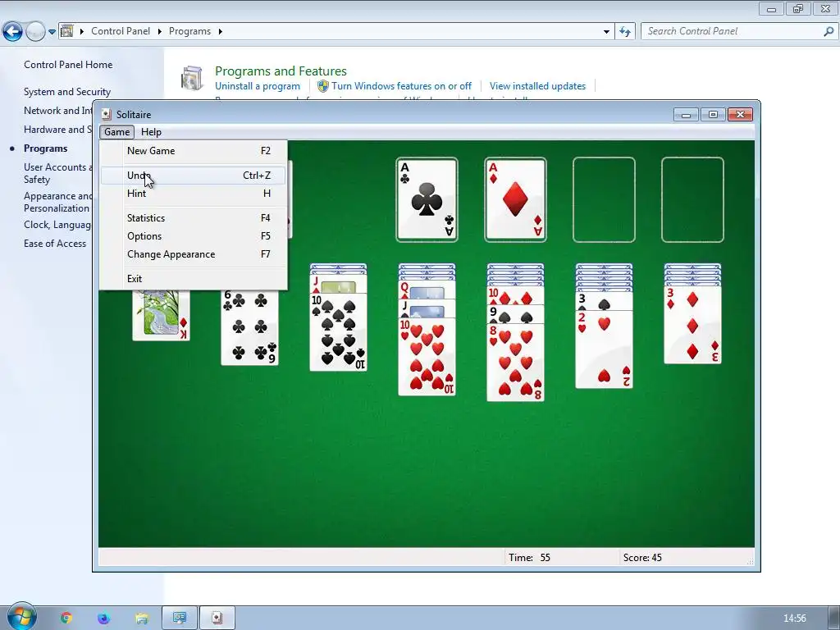The image size is (840, 630).
Task: Click the taskbar clock showing 14:56
Action: [794, 619]
